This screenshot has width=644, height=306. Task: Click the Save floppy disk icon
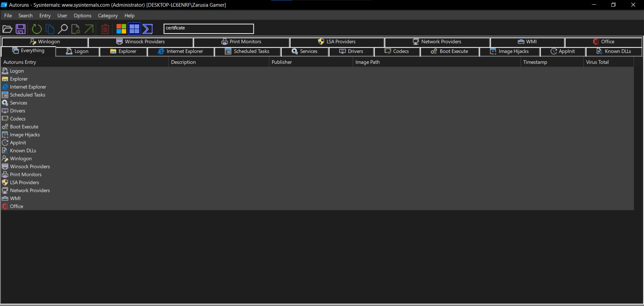click(21, 29)
